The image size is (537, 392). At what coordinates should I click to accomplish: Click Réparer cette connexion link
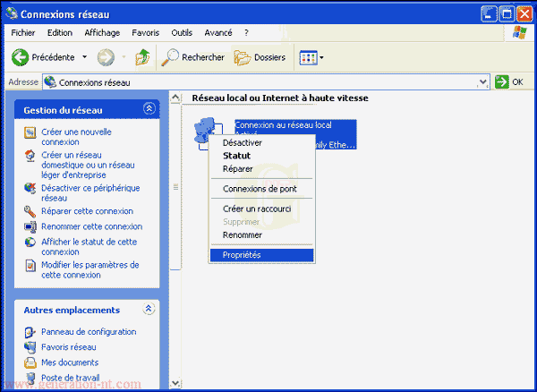pyautogui.click(x=87, y=211)
